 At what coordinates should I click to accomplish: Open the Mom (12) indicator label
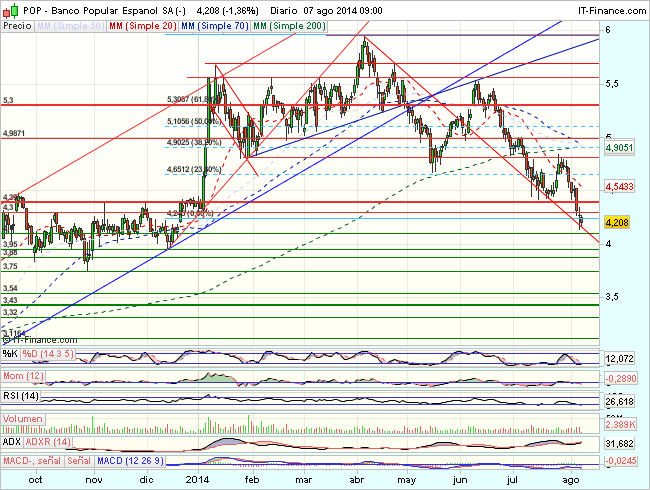point(23,376)
